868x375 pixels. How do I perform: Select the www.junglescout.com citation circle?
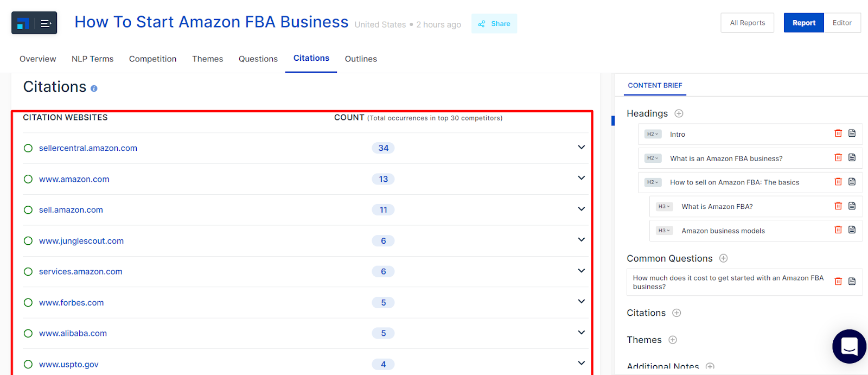(x=28, y=241)
